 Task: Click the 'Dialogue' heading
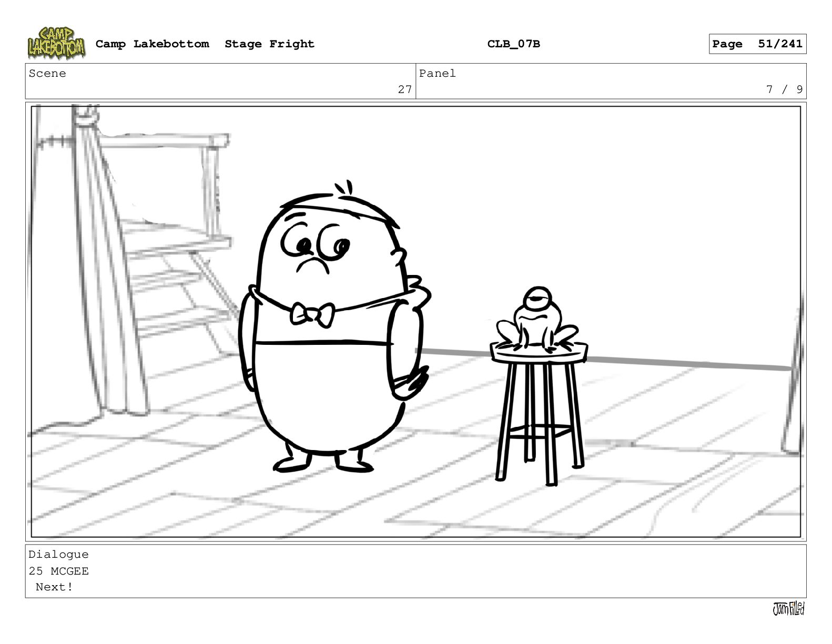58,555
